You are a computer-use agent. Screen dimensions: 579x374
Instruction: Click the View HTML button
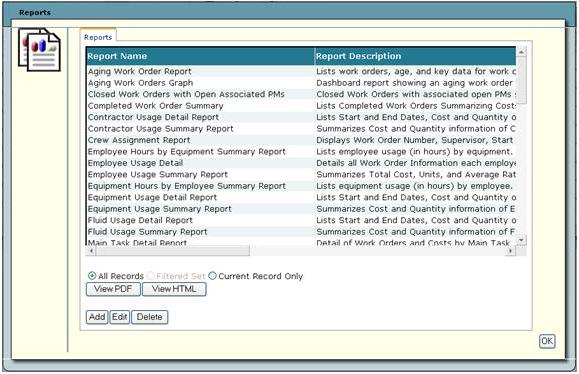(x=174, y=289)
